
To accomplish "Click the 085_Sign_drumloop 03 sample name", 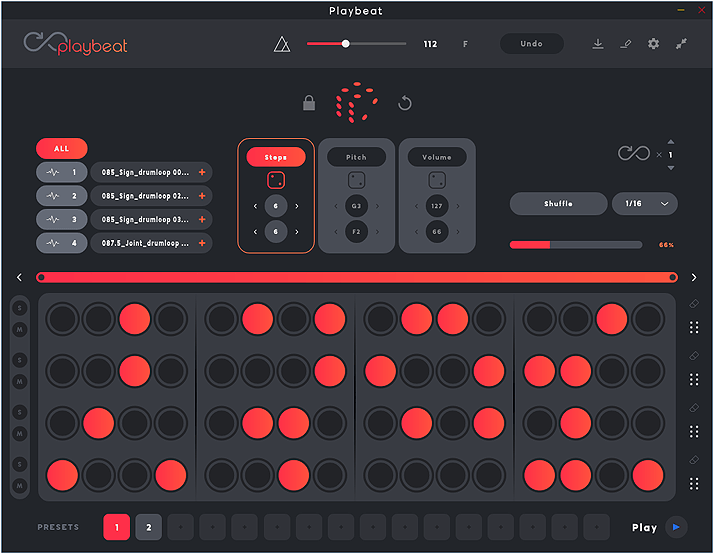I will [x=145, y=220].
